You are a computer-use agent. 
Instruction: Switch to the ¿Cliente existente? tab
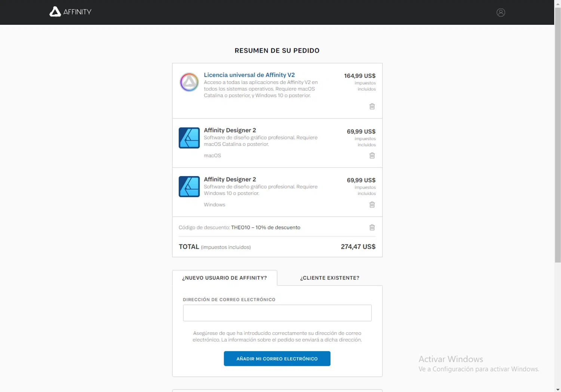point(329,278)
